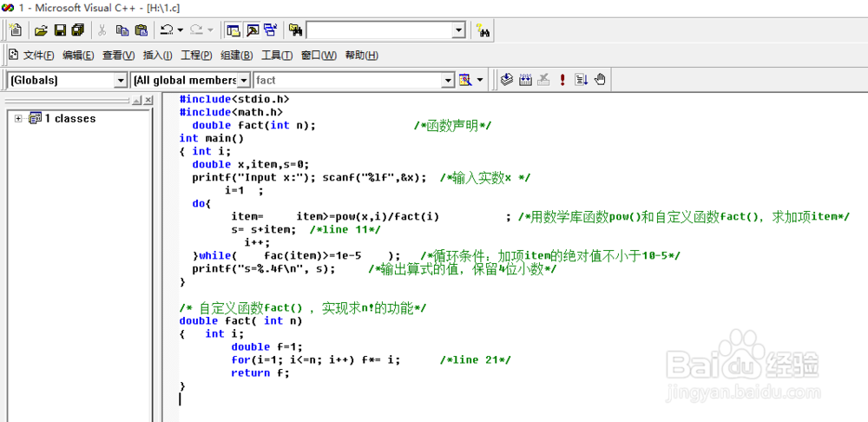Image resolution: width=868 pixels, height=422 pixels.
Task: Open the All global members filter dropdown
Action: (x=244, y=81)
